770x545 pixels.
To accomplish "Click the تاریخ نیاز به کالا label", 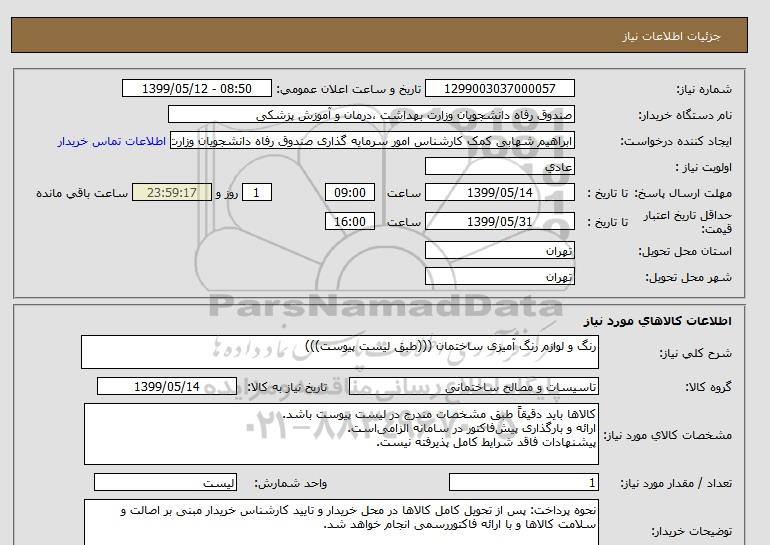I will click(287, 387).
